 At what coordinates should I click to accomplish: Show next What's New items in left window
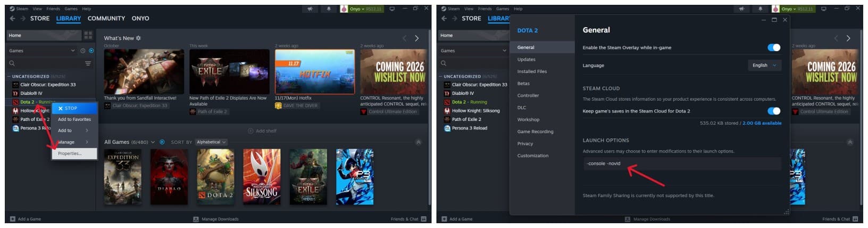tap(416, 38)
